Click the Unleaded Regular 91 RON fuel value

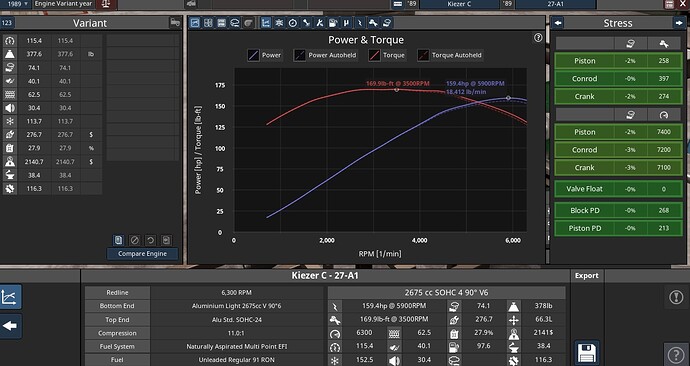(236, 360)
